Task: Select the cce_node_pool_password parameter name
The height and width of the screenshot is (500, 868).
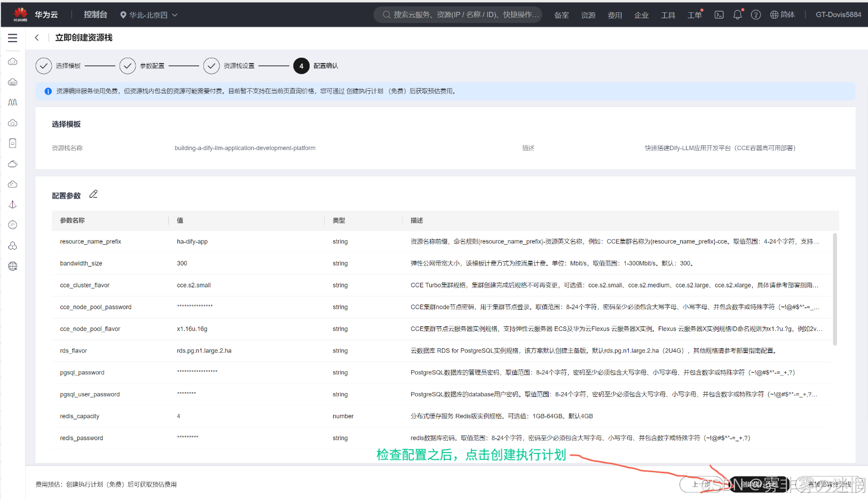Action: pos(96,307)
